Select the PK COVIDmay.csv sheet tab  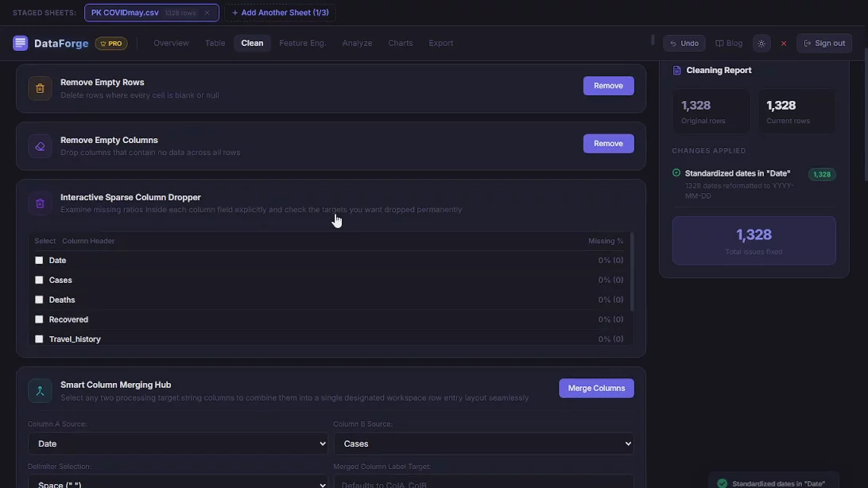(152, 13)
